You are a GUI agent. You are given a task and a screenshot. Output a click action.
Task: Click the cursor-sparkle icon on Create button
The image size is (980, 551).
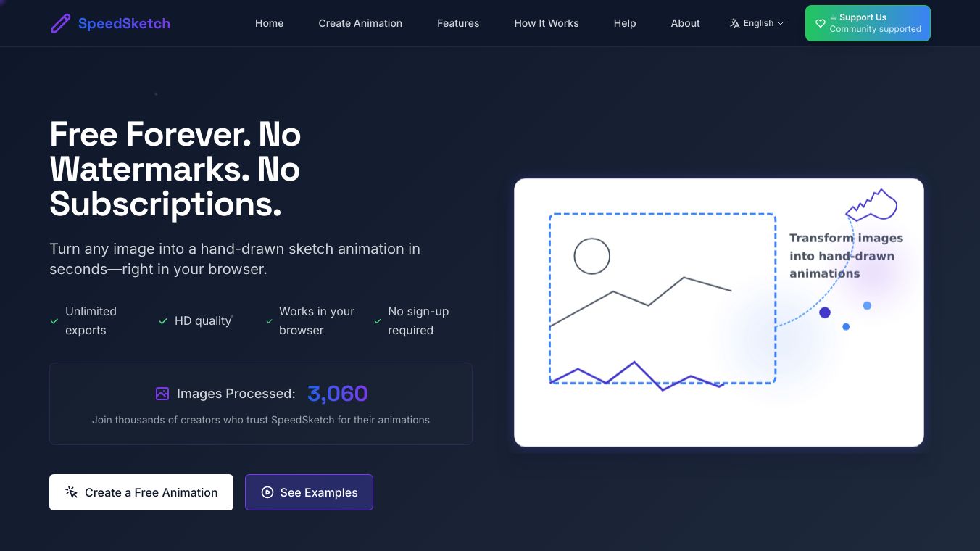tap(71, 492)
